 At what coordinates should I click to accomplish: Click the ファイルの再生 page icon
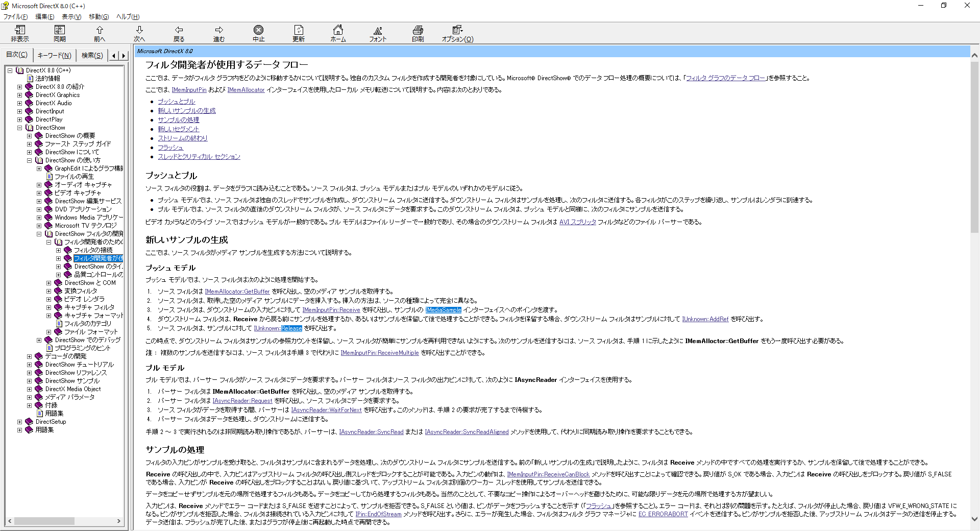point(50,177)
